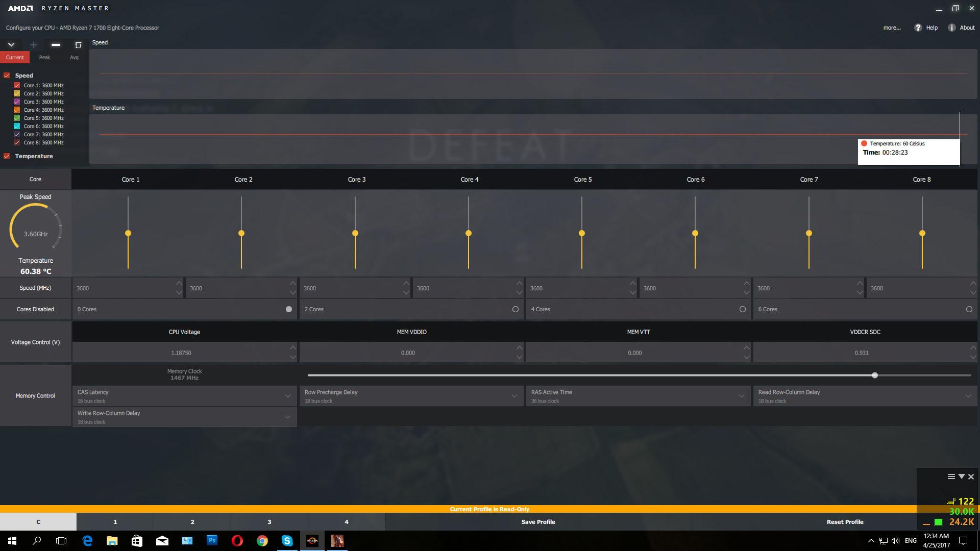This screenshot has height=551, width=980.
Task: Switch to the Peak tab
Action: tap(44, 58)
